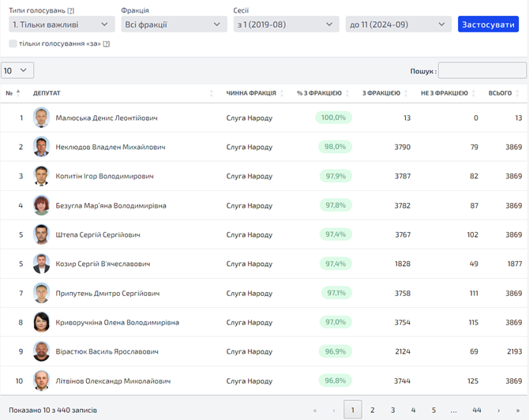This screenshot has width=529, height=420.
Task: Click photo of Козир Сергій В'ячеславович
Action: [x=42, y=264]
